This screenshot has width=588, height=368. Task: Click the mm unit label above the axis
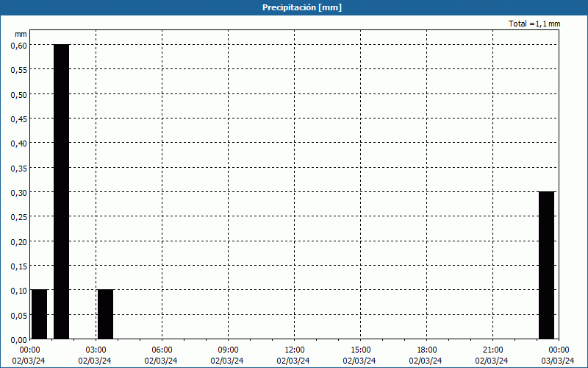click(21, 34)
